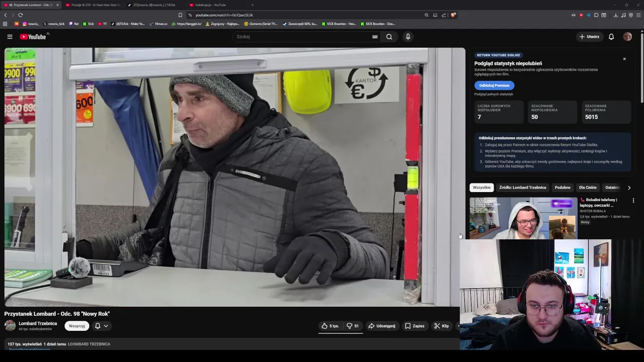The width and height of the screenshot is (644, 362).
Task: Click the YouTube logo
Action: coord(33,37)
